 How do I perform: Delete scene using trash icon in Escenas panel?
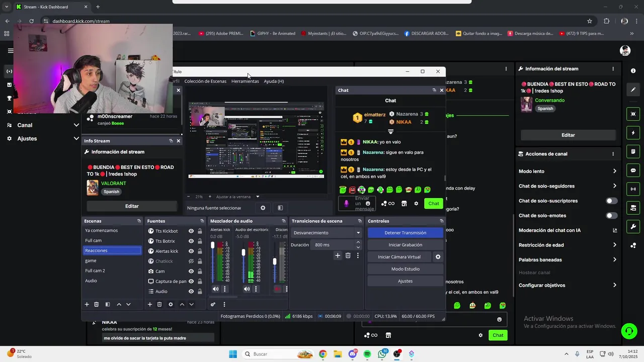click(x=96, y=304)
